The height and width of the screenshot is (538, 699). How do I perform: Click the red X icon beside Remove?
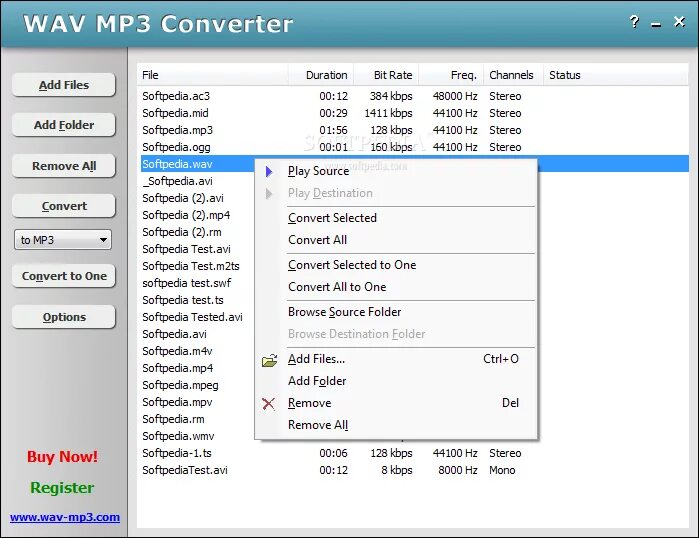pos(268,404)
